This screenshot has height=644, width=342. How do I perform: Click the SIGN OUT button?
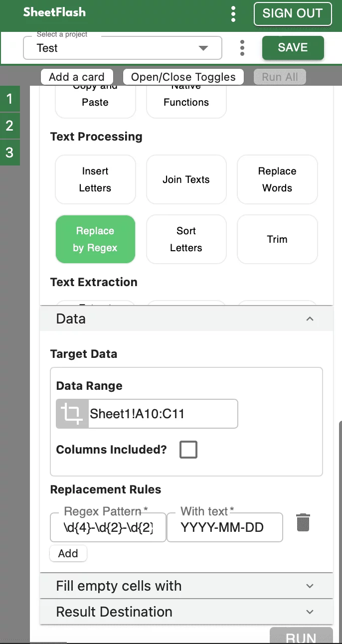(293, 13)
